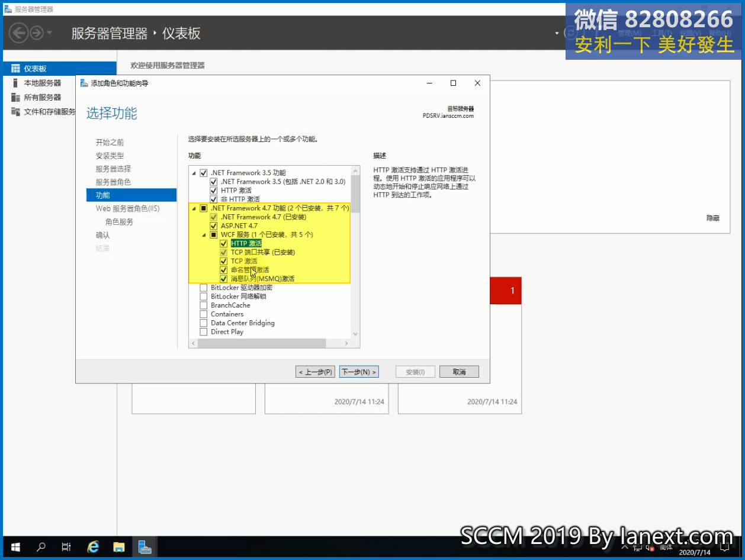Click the 本地服务器 sidebar icon

[x=15, y=83]
